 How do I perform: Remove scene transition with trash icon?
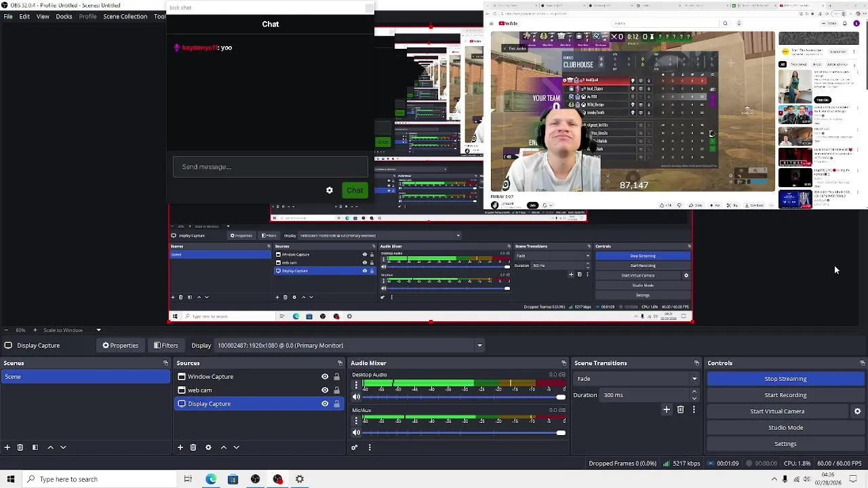tap(680, 409)
